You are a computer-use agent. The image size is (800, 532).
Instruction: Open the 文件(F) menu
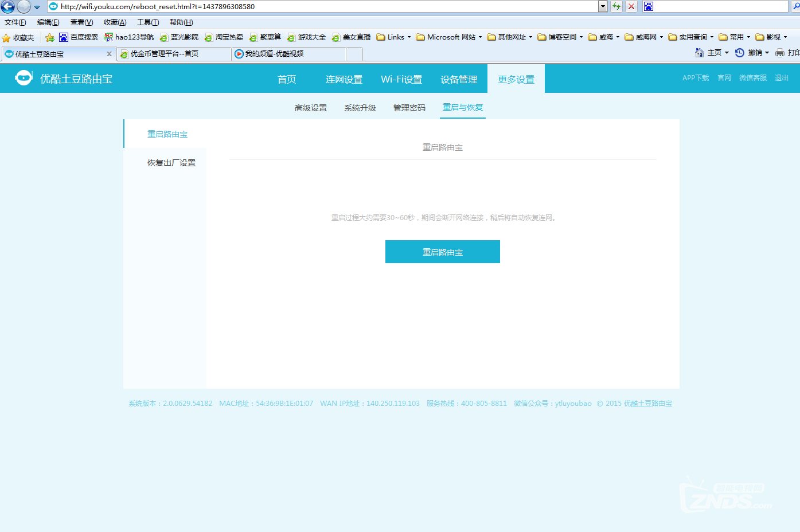click(x=15, y=22)
